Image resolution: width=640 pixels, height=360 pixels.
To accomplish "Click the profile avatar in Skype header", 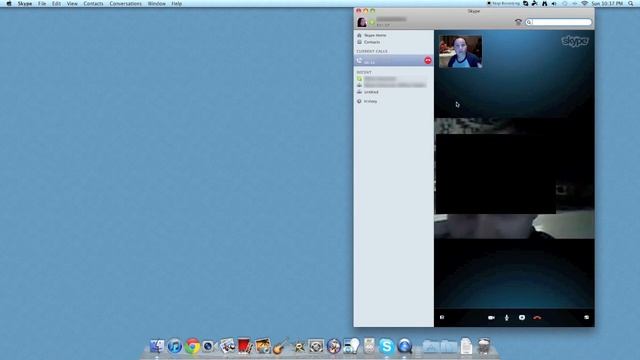I will click(x=362, y=22).
